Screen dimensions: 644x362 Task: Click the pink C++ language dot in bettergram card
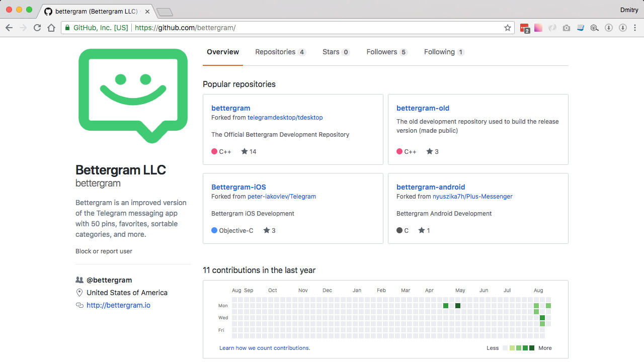[x=214, y=151]
